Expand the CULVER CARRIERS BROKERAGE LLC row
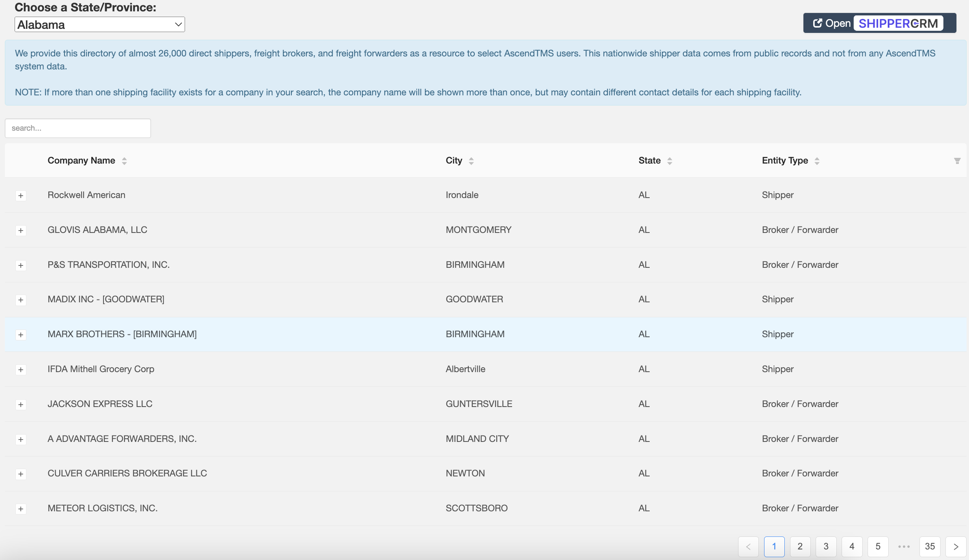Viewport: 969px width, 560px height. (21, 474)
